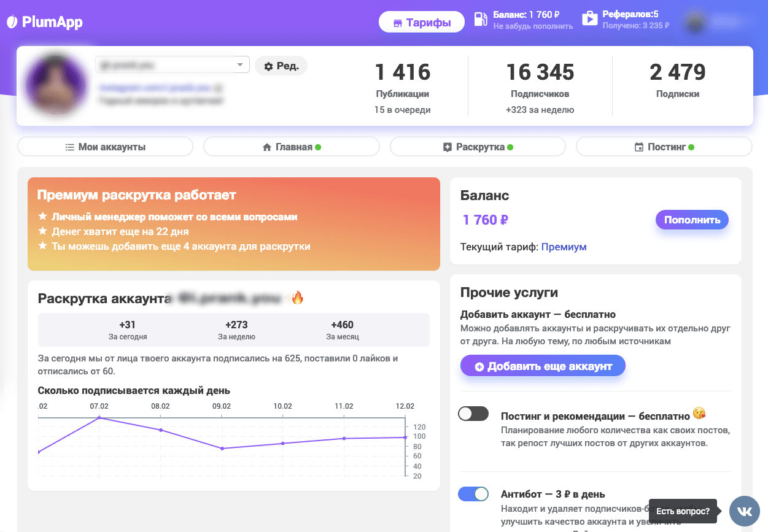This screenshot has width=768, height=532.
Task: Open the Мои аккаунты tab
Action: point(105,147)
